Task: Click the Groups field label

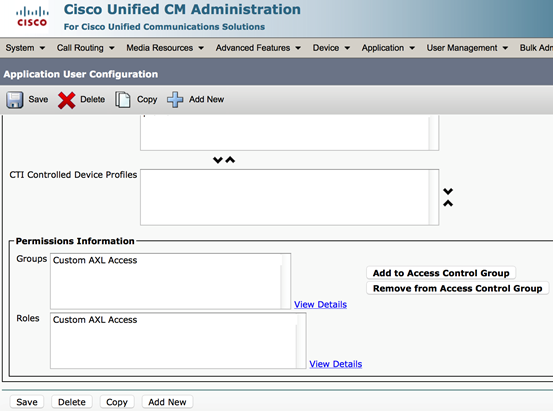Action: [x=31, y=259]
